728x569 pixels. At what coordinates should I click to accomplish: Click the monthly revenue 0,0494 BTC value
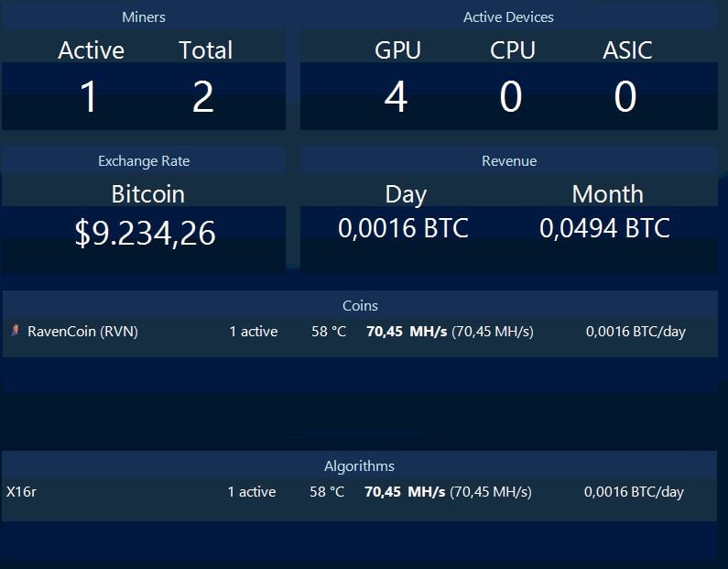604,228
